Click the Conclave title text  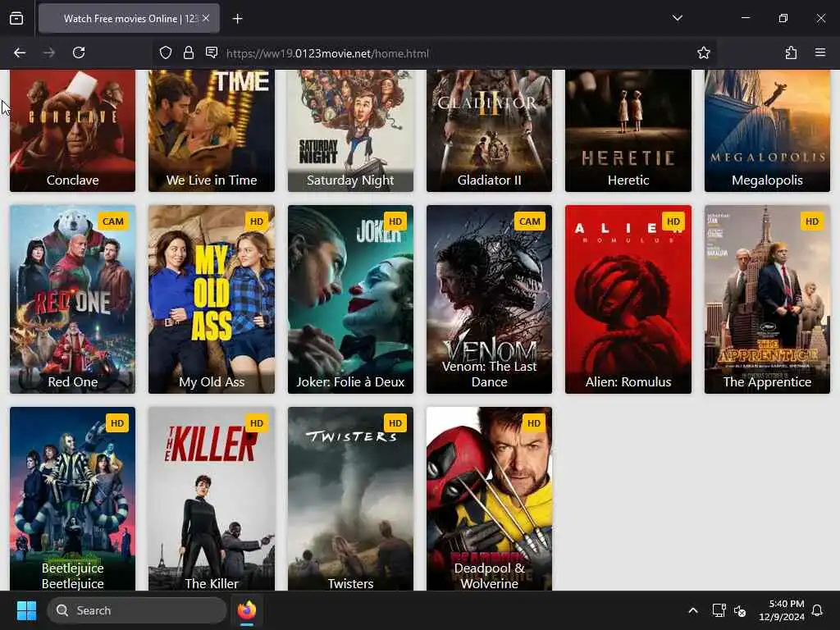[x=72, y=180]
